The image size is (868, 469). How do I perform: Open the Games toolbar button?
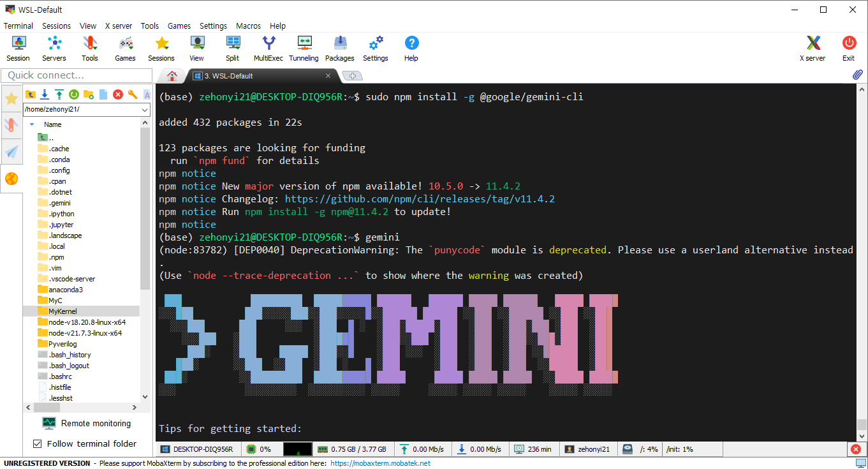click(x=125, y=48)
